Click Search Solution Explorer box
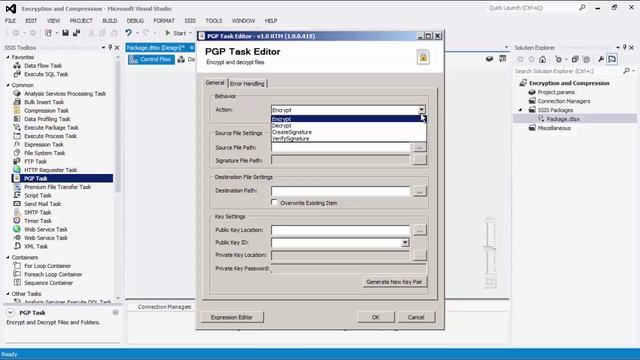 568,71
